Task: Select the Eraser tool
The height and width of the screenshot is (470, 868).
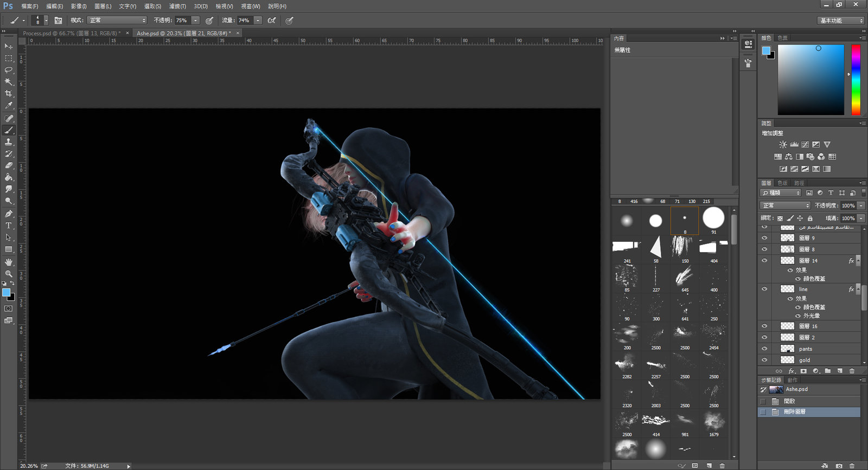Action: (9, 165)
